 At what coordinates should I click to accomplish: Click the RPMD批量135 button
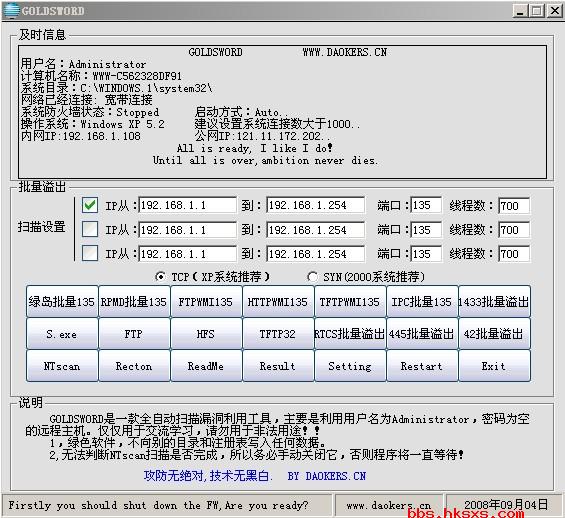[x=134, y=302]
